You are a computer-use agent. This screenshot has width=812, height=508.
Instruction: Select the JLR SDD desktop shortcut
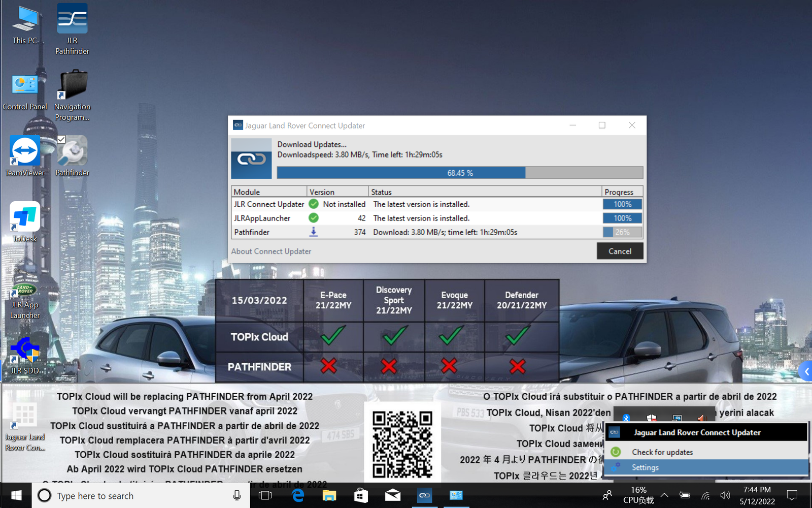pyautogui.click(x=25, y=355)
